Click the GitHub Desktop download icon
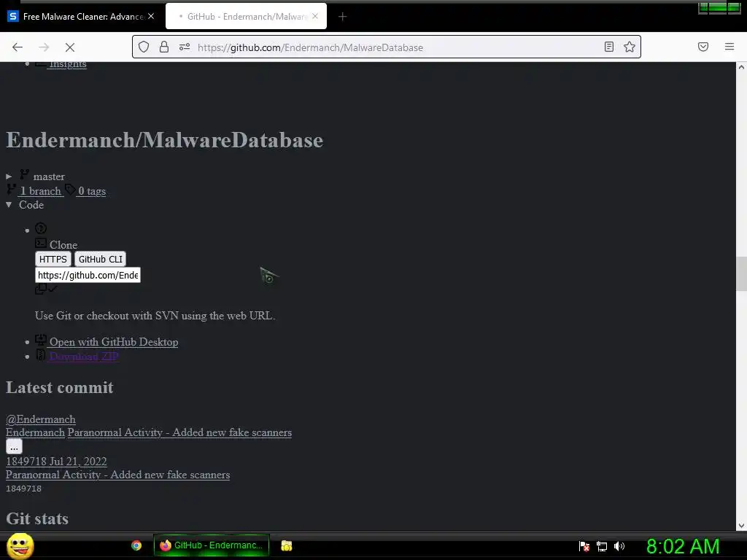This screenshot has width=747, height=560. click(41, 340)
